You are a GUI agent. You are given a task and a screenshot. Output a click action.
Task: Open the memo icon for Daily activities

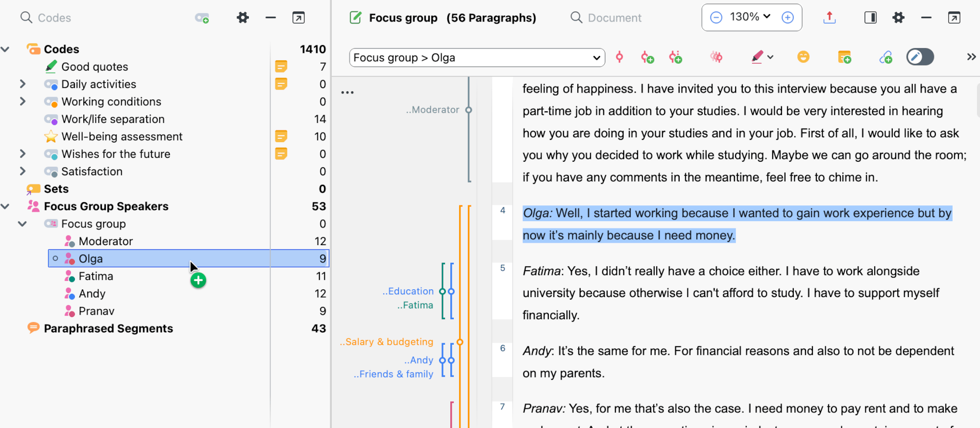pyautogui.click(x=281, y=84)
